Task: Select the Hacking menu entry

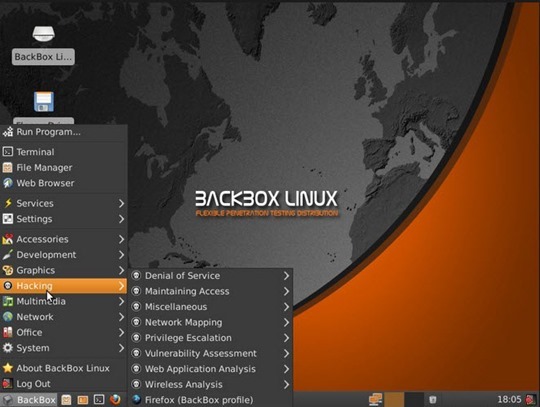Action: pos(63,286)
